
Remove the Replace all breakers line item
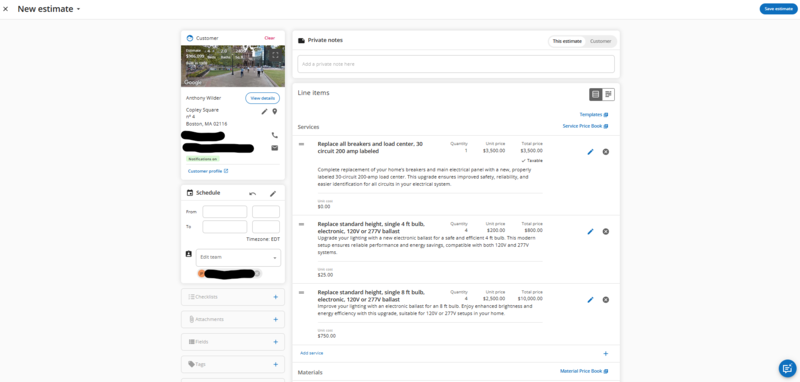pyautogui.click(x=606, y=151)
